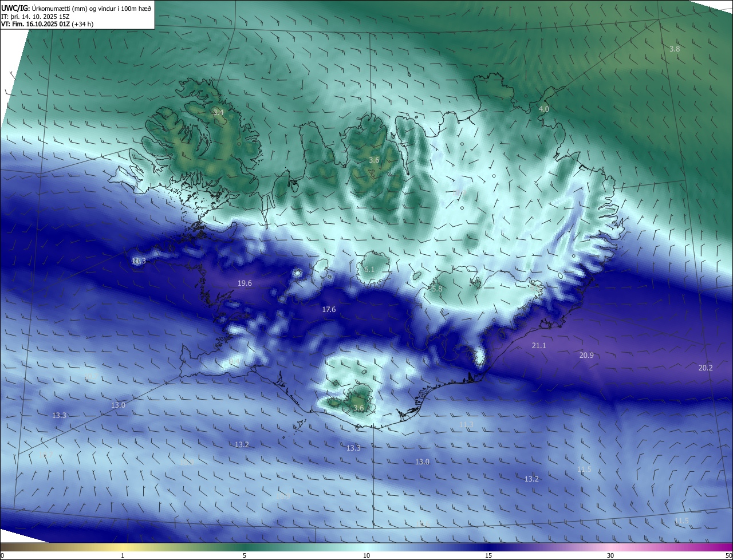Viewport: 733px width, 560px height.
Task: Click the 5 tick on the color scale
Action: 245,556
